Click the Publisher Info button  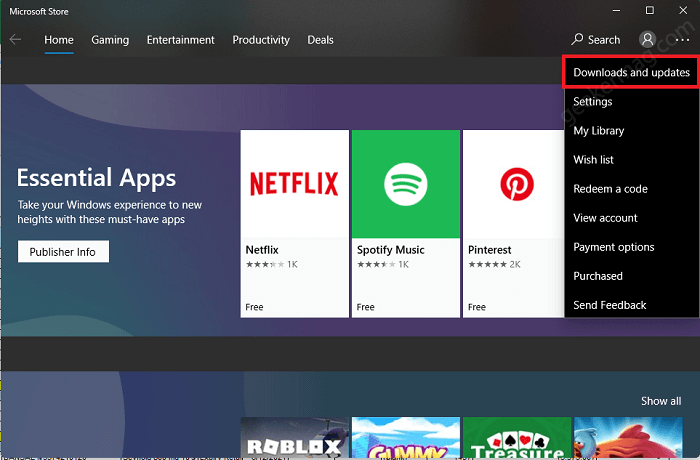click(63, 252)
